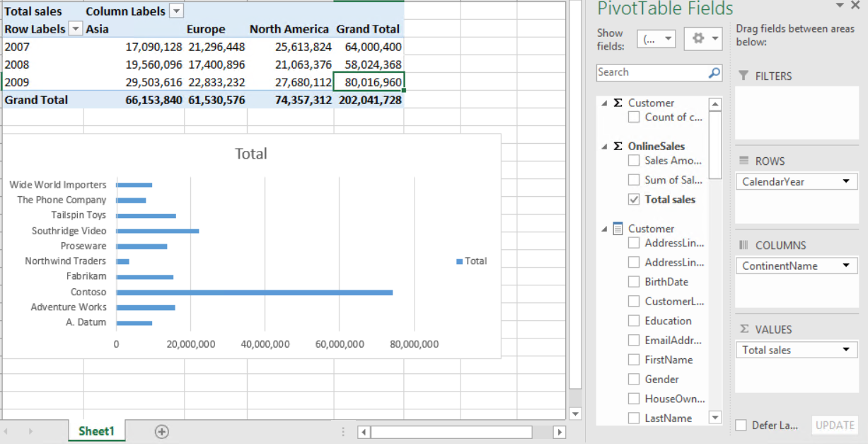Click in the field Search box
This screenshot has width=868, height=444.
(x=651, y=72)
